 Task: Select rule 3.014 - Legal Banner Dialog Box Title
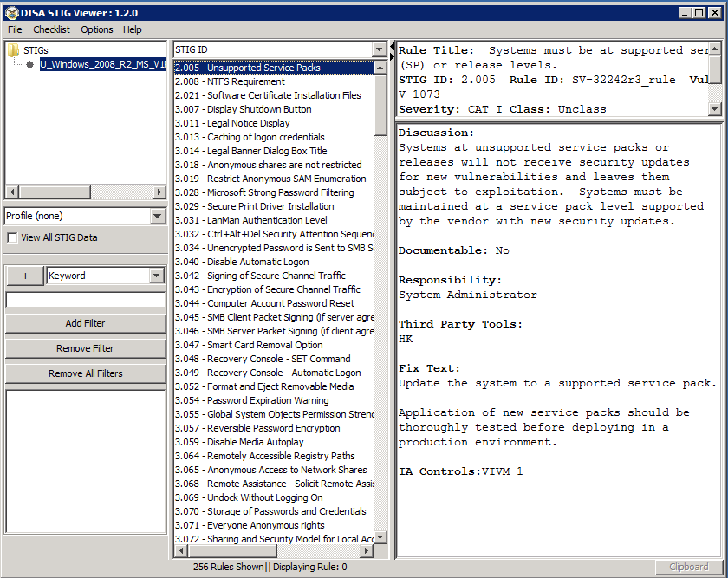(274, 151)
